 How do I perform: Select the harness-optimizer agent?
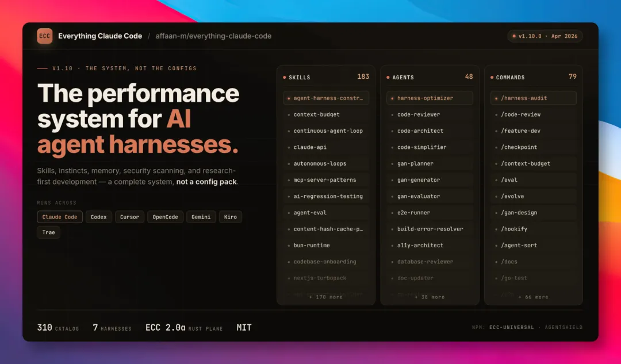430,98
